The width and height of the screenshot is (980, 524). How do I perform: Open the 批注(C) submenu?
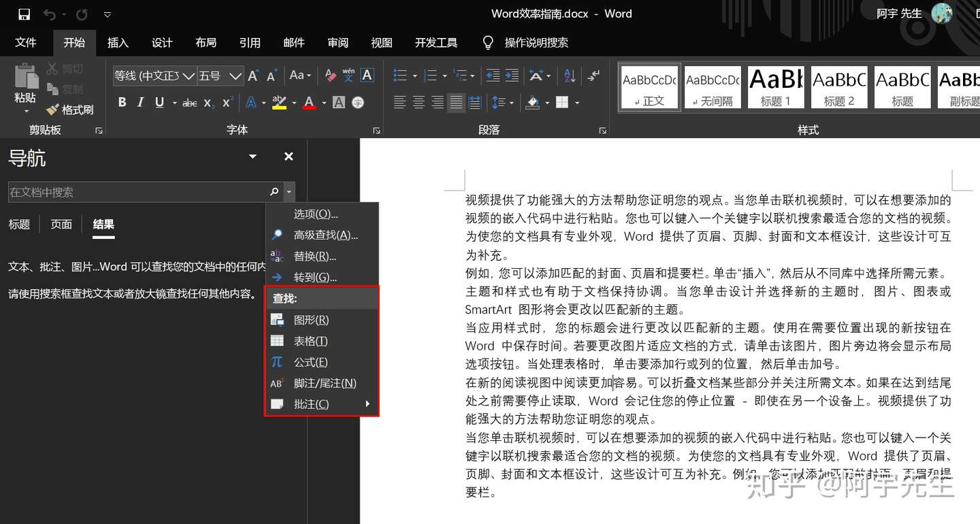(322, 404)
